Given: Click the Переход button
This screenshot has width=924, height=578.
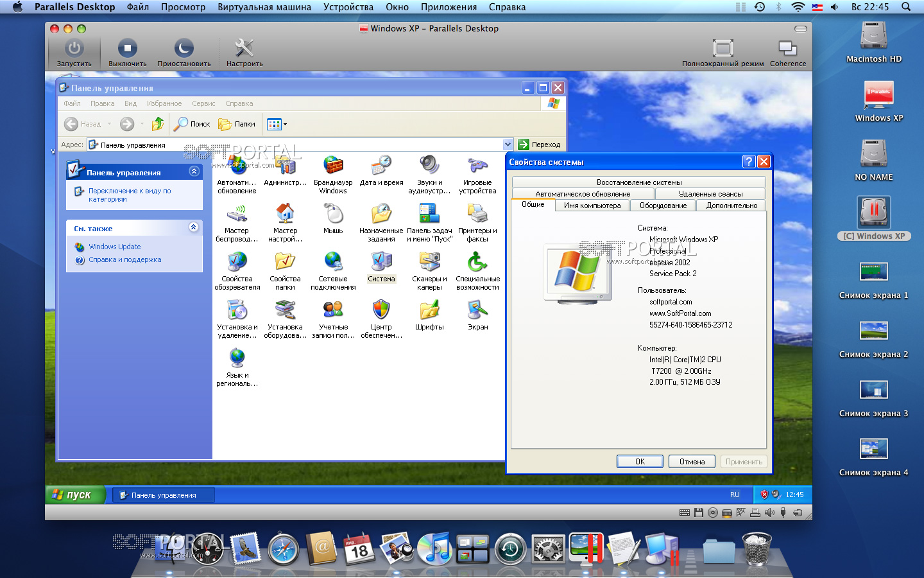Looking at the screenshot, I should coord(539,144).
